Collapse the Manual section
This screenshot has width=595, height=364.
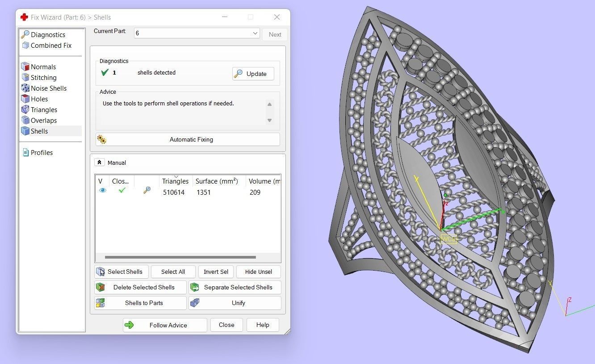(100, 163)
